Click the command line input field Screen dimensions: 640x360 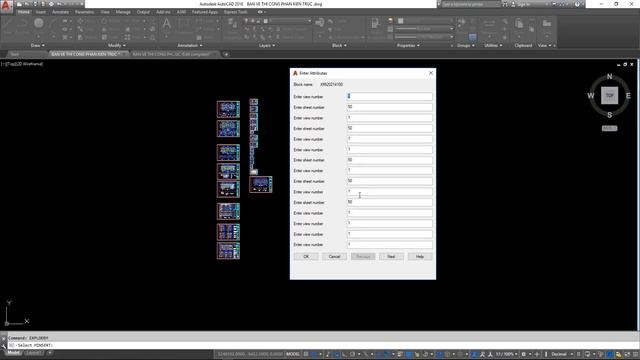point(322,345)
